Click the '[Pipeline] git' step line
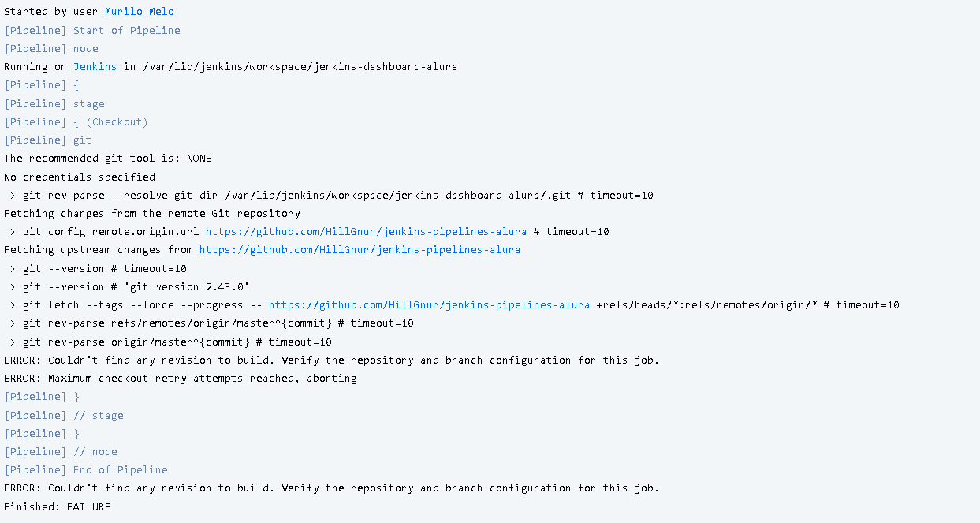The image size is (980, 523). [x=48, y=140]
